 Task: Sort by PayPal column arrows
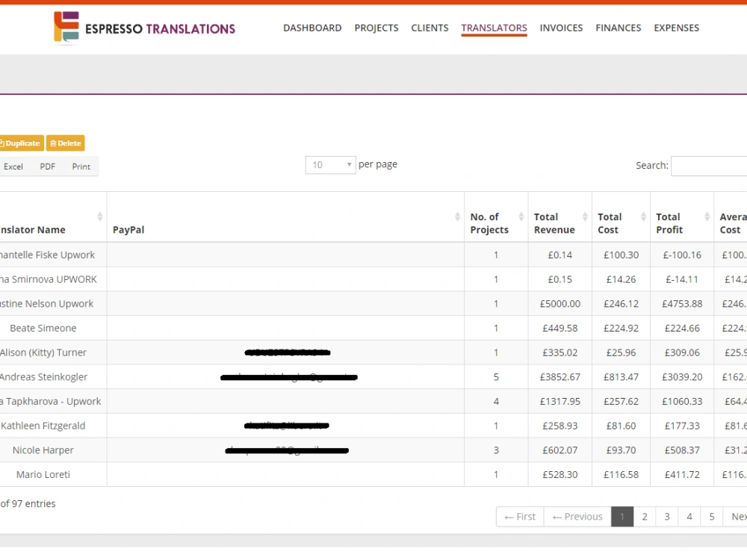click(457, 217)
